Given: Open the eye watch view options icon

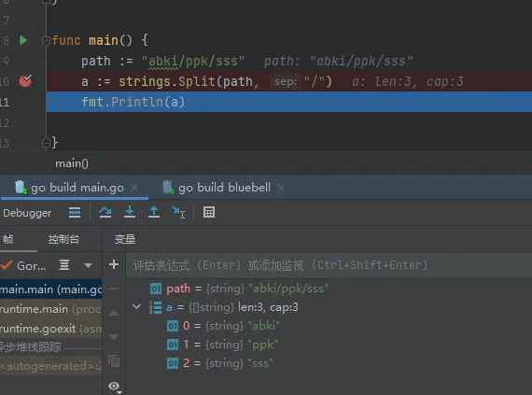Looking at the screenshot, I should (x=115, y=387).
